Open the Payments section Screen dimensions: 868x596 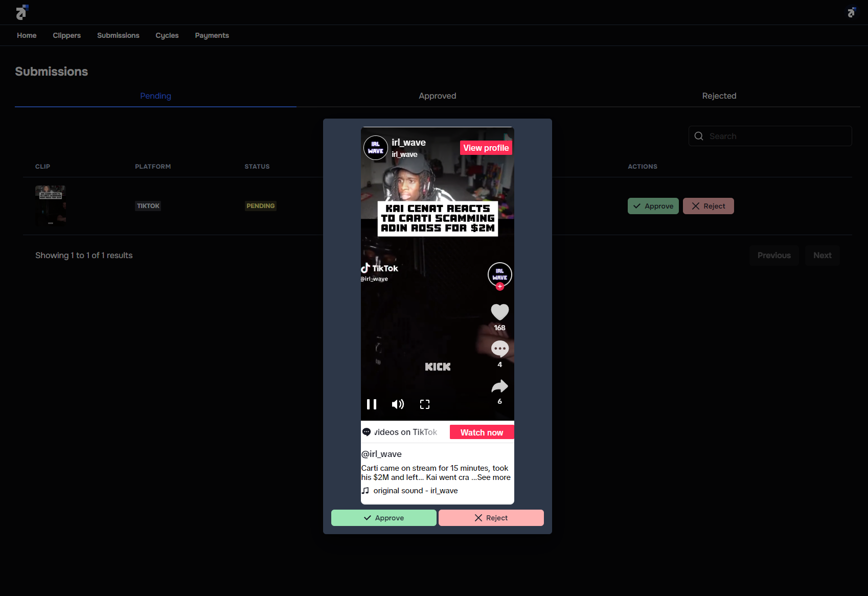click(212, 35)
